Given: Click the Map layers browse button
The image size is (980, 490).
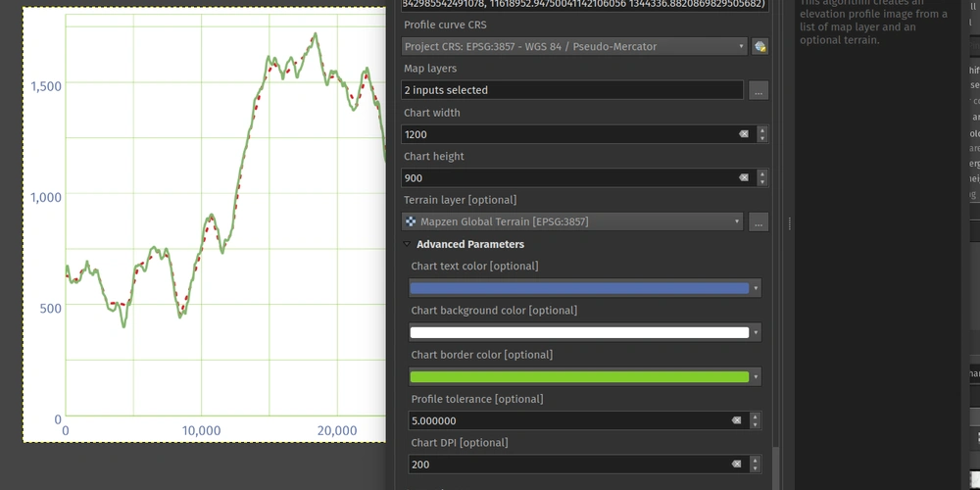Looking at the screenshot, I should [759, 90].
